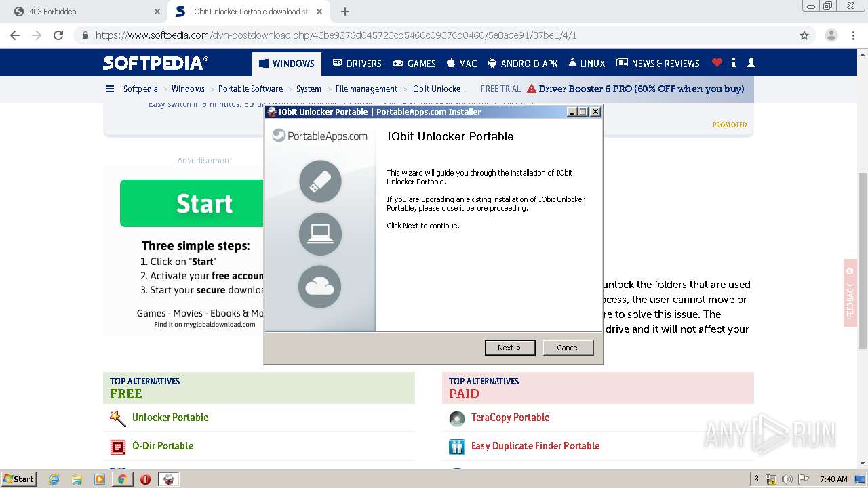Reload the Softpedia page
The image size is (868, 488).
pos(58,35)
